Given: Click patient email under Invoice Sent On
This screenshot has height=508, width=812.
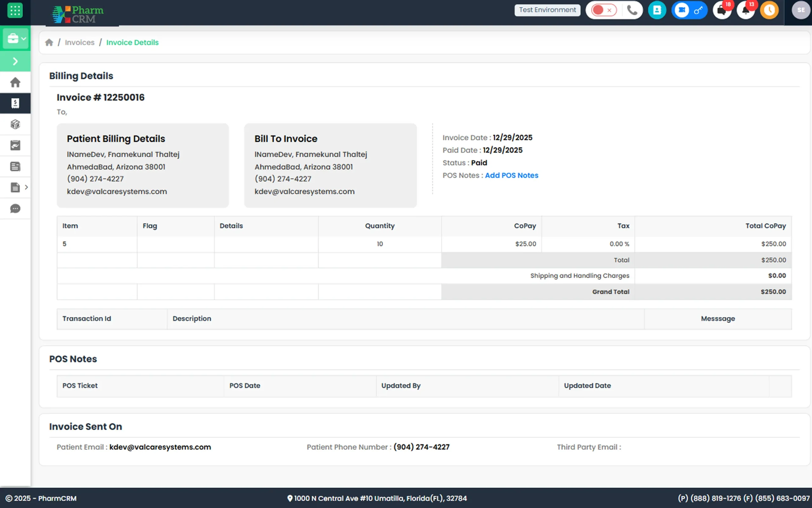Looking at the screenshot, I should pyautogui.click(x=160, y=447).
